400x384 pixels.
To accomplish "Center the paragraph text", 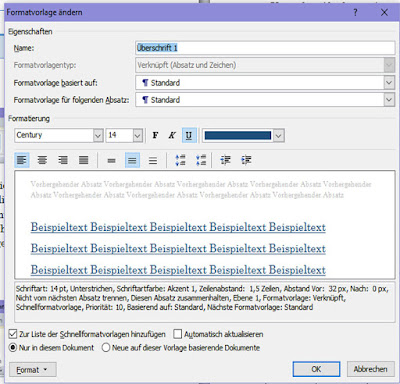I will click(x=42, y=160).
